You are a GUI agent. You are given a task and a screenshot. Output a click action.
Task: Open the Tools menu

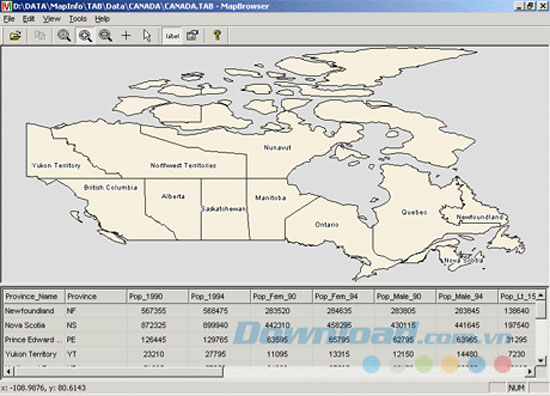click(x=78, y=19)
